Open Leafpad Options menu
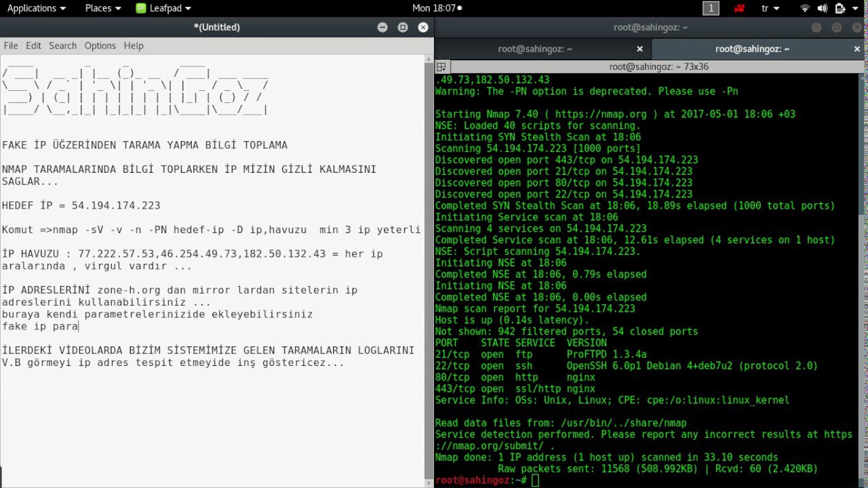The width and height of the screenshot is (868, 488). [100, 45]
